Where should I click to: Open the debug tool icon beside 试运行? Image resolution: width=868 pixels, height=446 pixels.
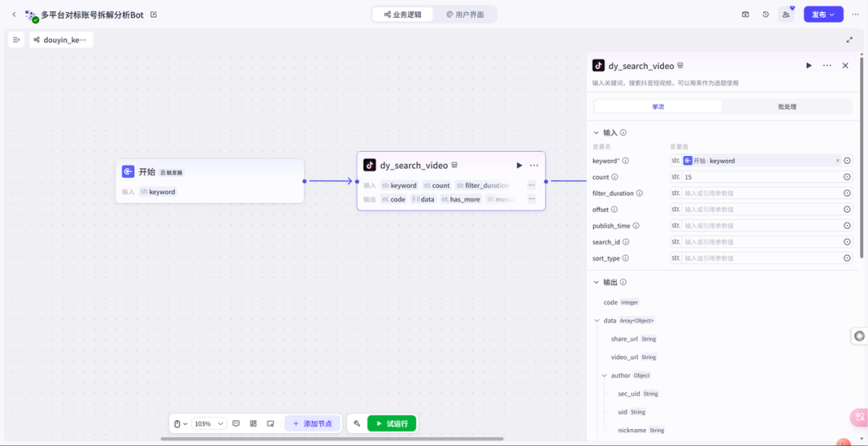point(357,423)
